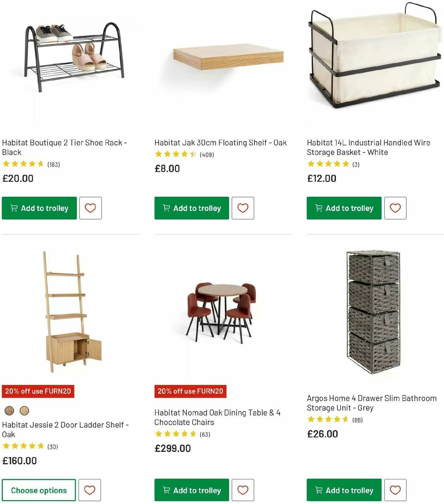Image resolution: width=444 pixels, height=504 pixels.
Task: Open the Habitat Jak 30cm Floating Shelf product page
Action: [x=221, y=142]
